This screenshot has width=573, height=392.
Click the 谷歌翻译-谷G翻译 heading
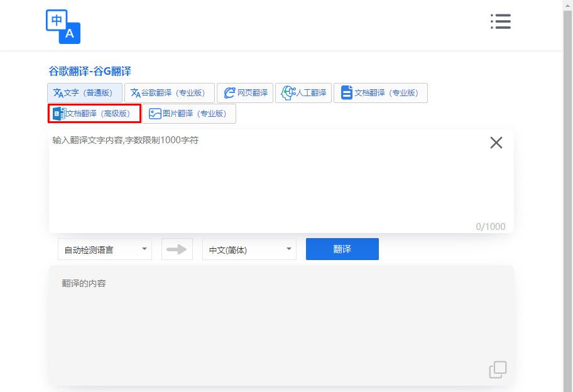[x=90, y=71]
